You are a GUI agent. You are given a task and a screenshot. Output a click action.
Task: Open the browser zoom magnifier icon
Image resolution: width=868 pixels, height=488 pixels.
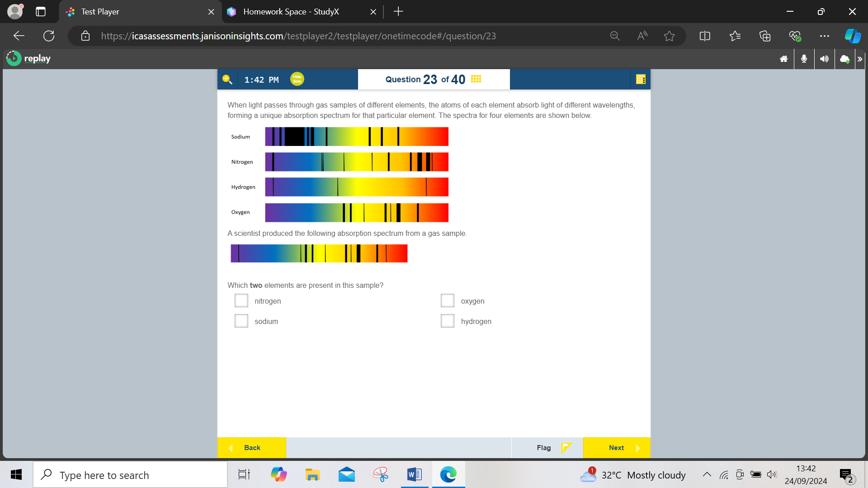615,36
